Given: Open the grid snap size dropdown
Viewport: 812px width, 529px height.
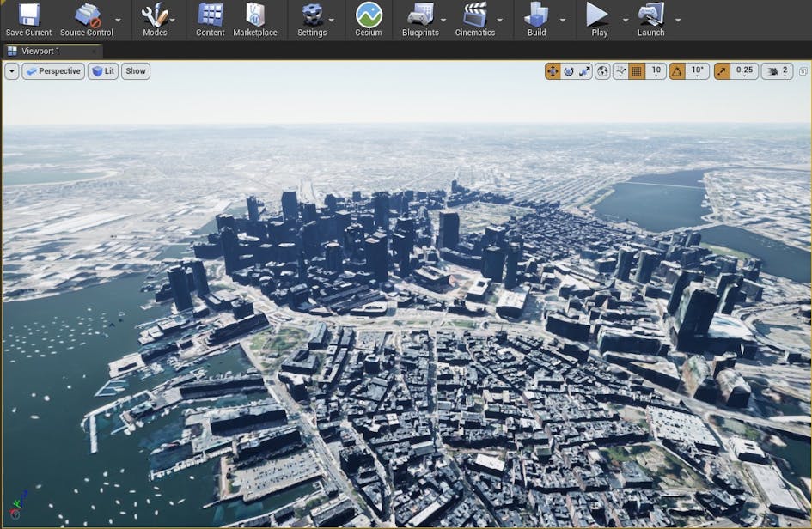Looking at the screenshot, I should (655, 71).
